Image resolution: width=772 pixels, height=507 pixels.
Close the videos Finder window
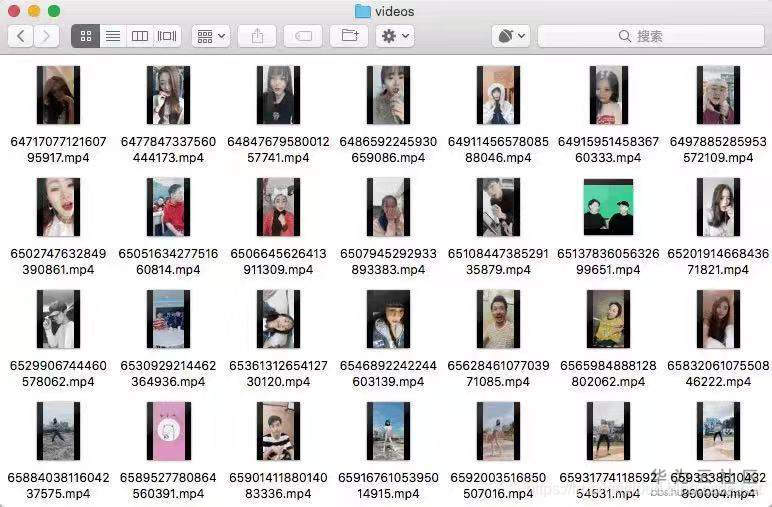[14, 10]
